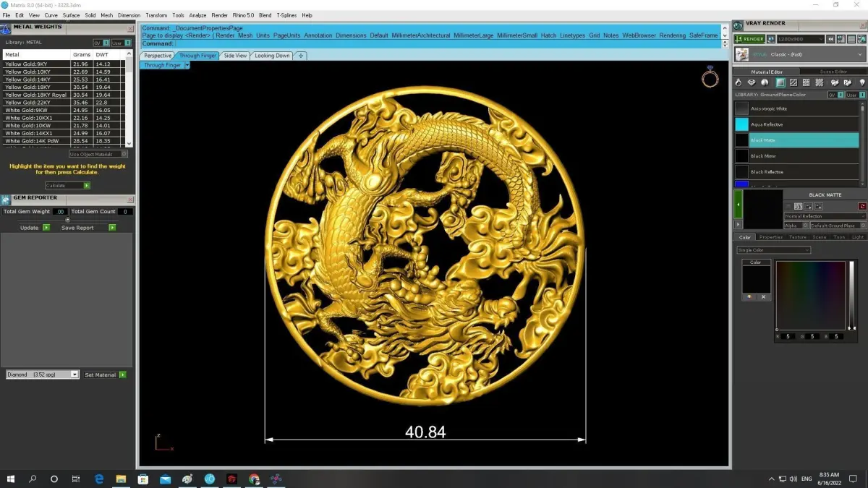Click the green collapse arrow beside material preview
This screenshot has width=868, height=488.
pyautogui.click(x=738, y=205)
